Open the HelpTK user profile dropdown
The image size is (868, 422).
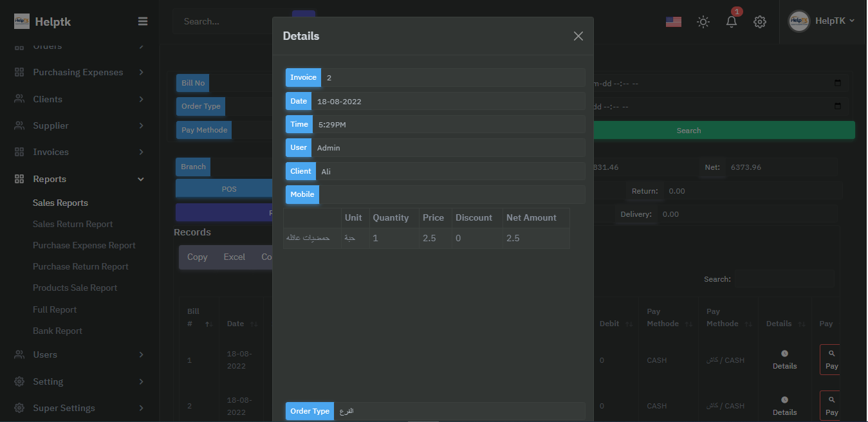pyautogui.click(x=822, y=21)
